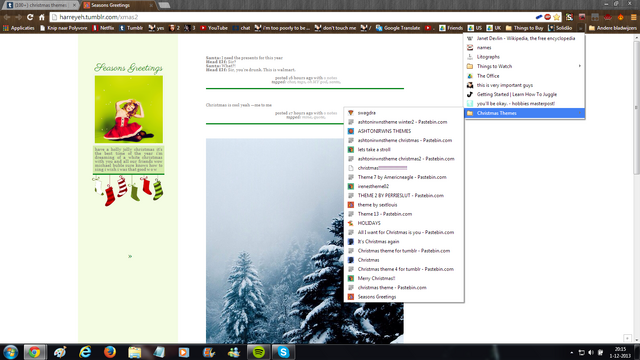Open the Knip naar Polyvore bookmark

click(x=64, y=28)
